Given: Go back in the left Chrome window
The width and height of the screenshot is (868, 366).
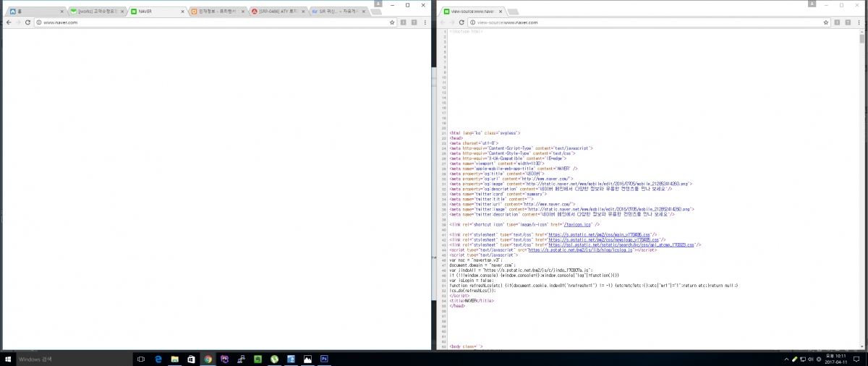Looking at the screenshot, I should pyautogui.click(x=7, y=22).
